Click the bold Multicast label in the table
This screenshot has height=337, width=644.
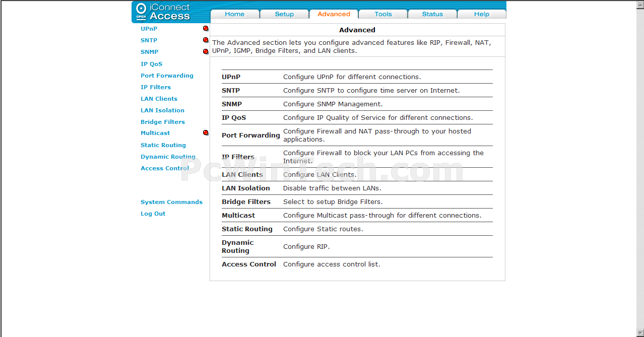coord(238,216)
